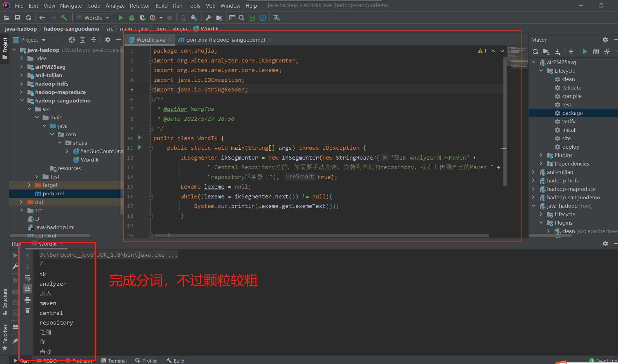
Task: Click Execute Maven Goal m icon
Action: [x=596, y=52]
